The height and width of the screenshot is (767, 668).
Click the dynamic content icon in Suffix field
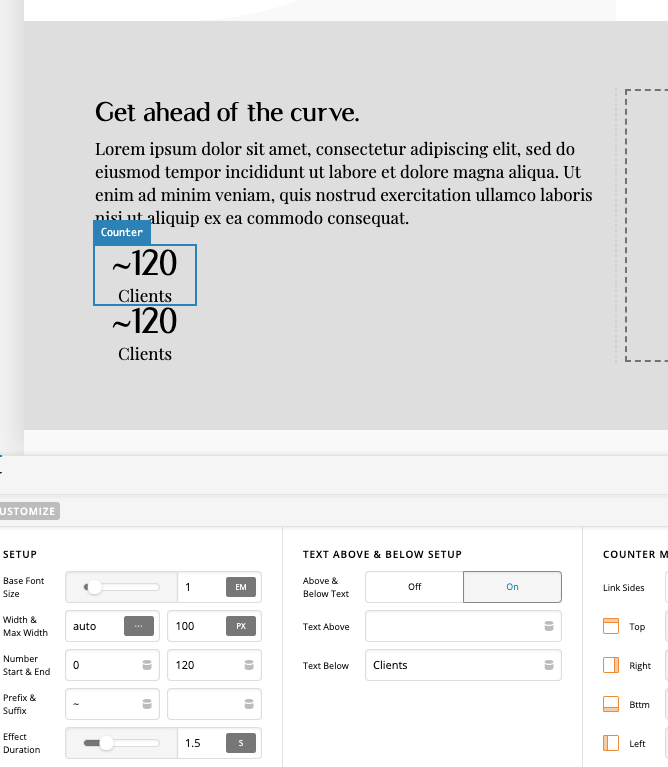(248, 704)
